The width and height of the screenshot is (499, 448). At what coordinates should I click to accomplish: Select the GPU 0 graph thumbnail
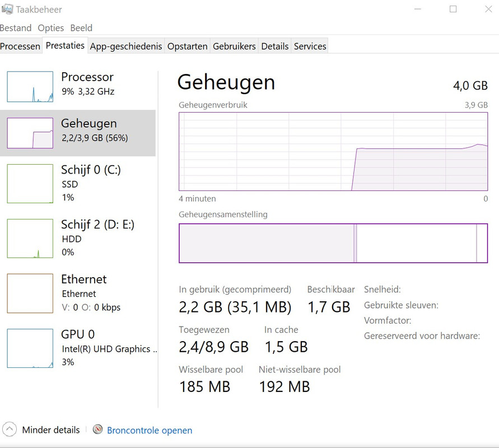30,348
